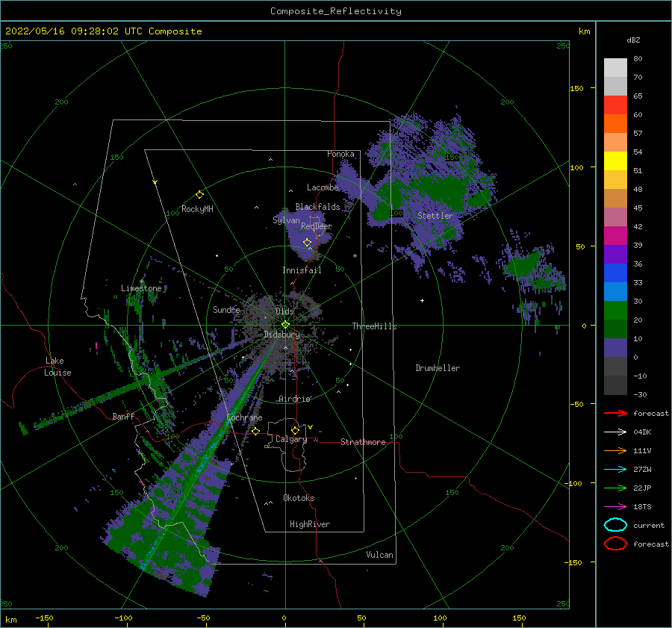Click the red 'forecast' ellipse legend symbol

click(x=615, y=544)
